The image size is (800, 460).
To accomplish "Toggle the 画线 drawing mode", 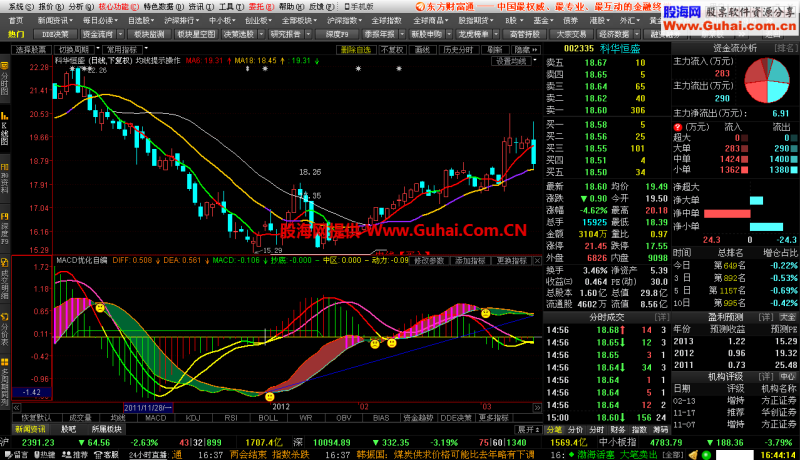I will (x=423, y=48).
